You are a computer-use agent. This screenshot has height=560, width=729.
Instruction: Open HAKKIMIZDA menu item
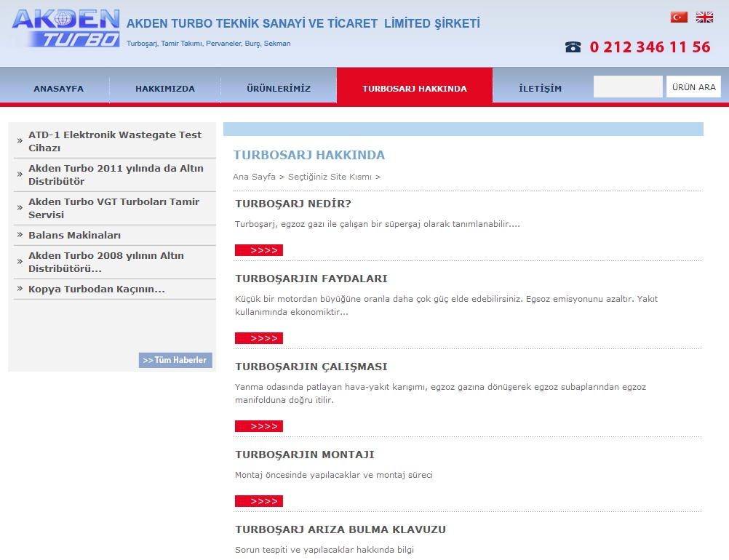(165, 88)
